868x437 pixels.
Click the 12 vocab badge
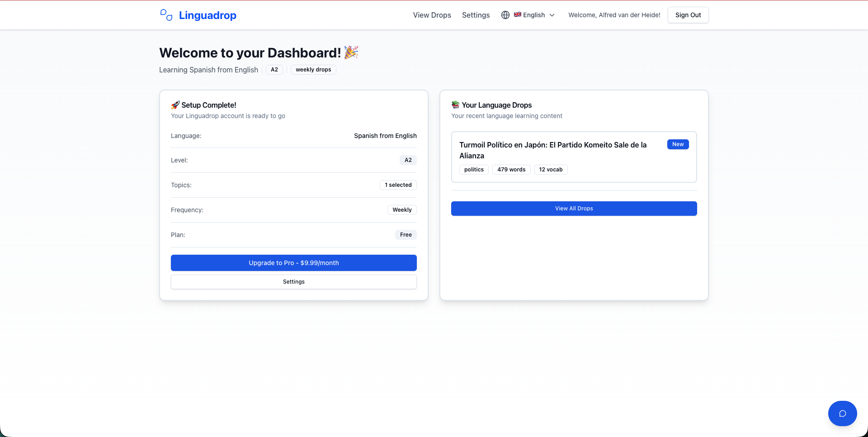click(551, 170)
